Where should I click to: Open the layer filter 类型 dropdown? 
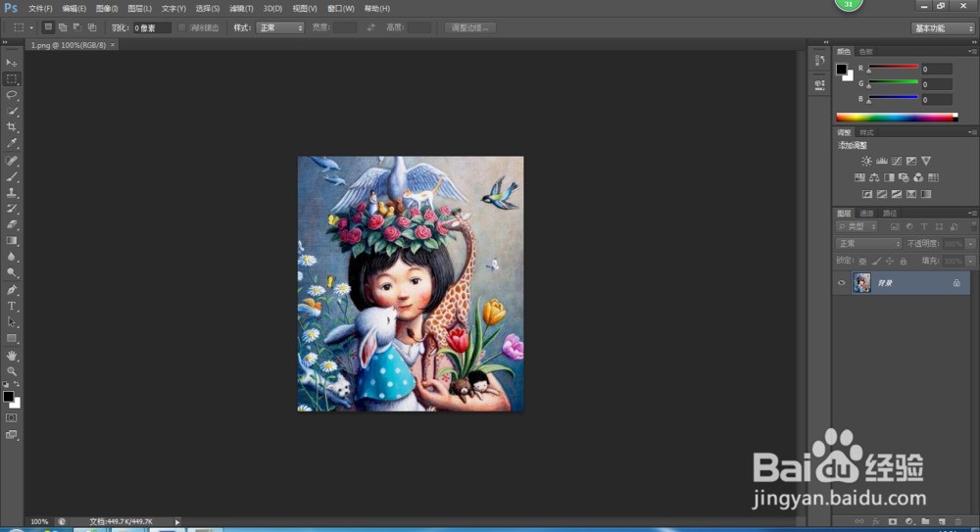(857, 227)
